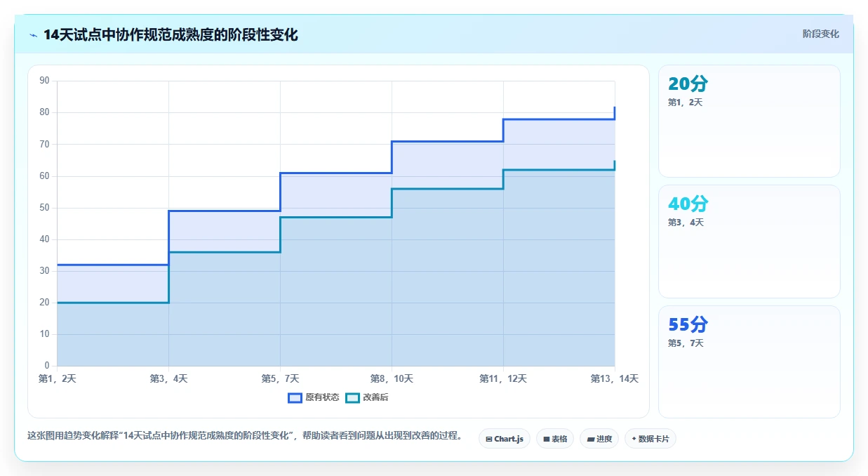Click the x-axis label 第8，10天

point(392,378)
